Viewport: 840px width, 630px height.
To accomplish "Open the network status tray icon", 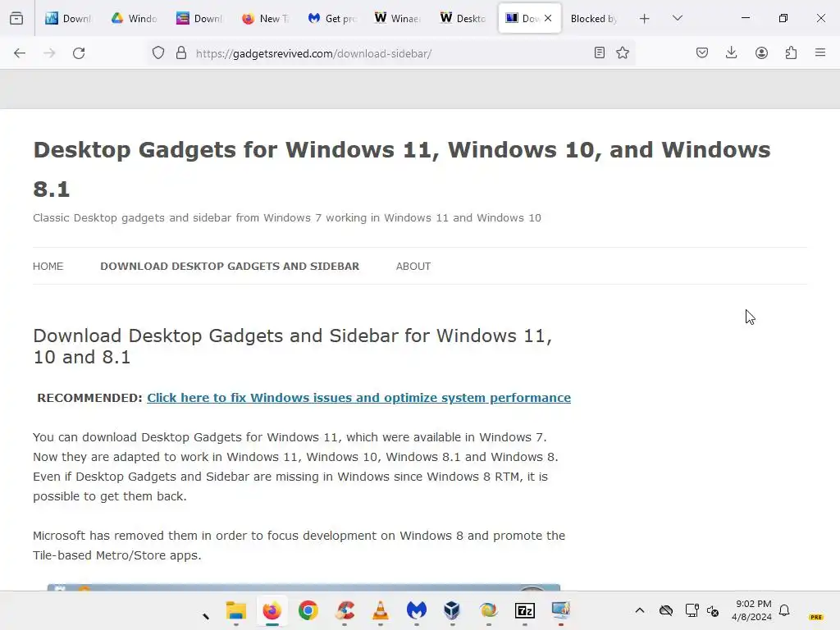I will tap(692, 610).
